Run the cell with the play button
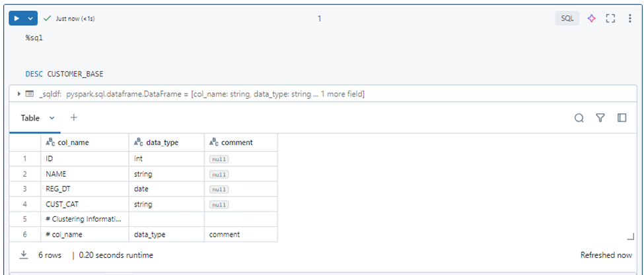The height and width of the screenshot is (275, 644). pyautogui.click(x=17, y=18)
